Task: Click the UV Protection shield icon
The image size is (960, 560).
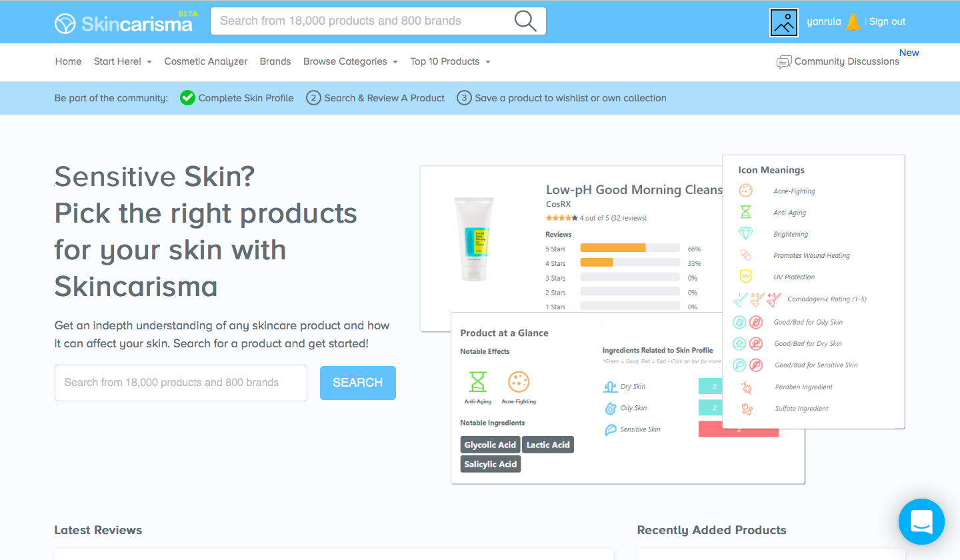Action: (745, 276)
